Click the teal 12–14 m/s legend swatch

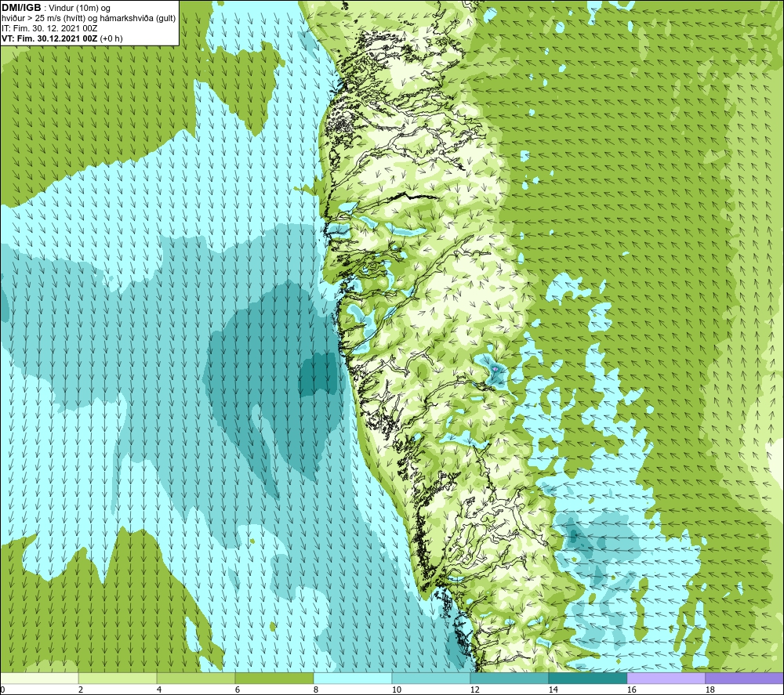509,678
